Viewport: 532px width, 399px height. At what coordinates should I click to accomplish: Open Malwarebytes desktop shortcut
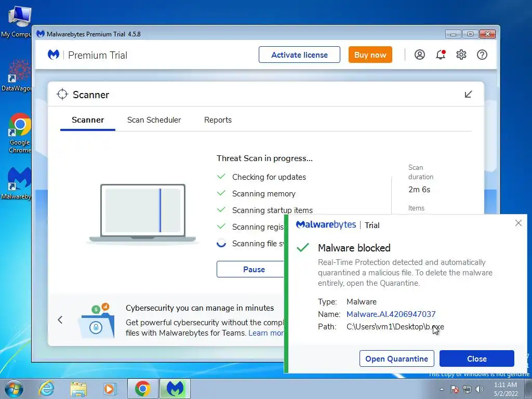point(17,183)
